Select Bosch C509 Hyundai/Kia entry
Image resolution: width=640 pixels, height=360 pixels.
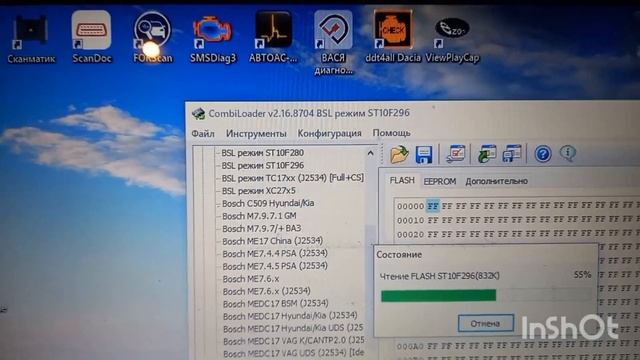[x=268, y=203]
